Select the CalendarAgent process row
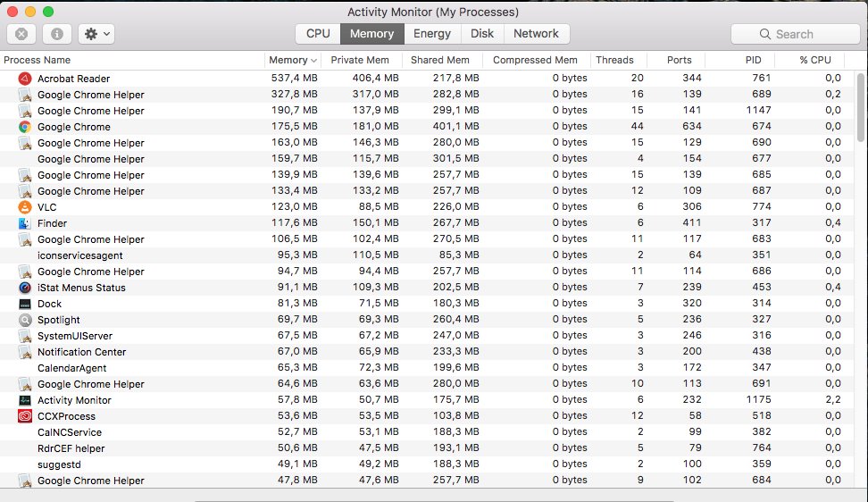The height and width of the screenshot is (502, 868). click(428, 368)
